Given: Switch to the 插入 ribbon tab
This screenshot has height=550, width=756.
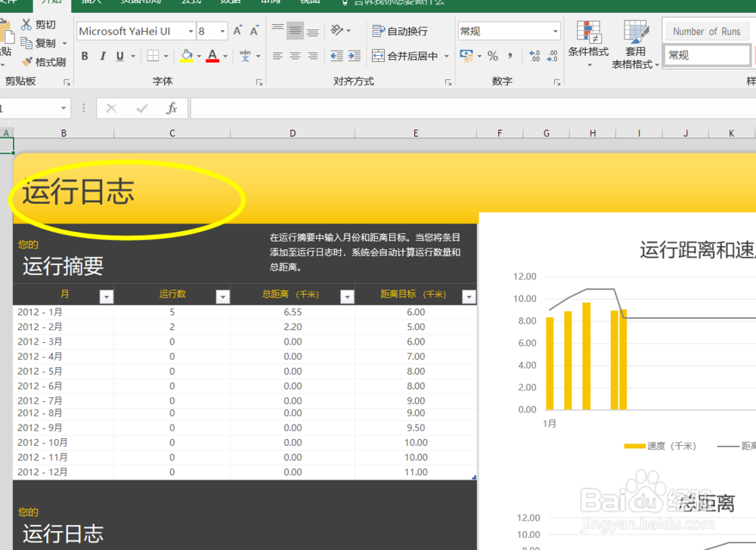Looking at the screenshot, I should coord(91,4).
